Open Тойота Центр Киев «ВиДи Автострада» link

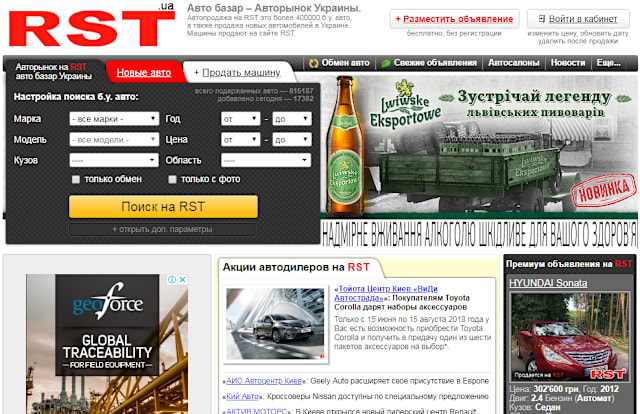[x=386, y=293]
